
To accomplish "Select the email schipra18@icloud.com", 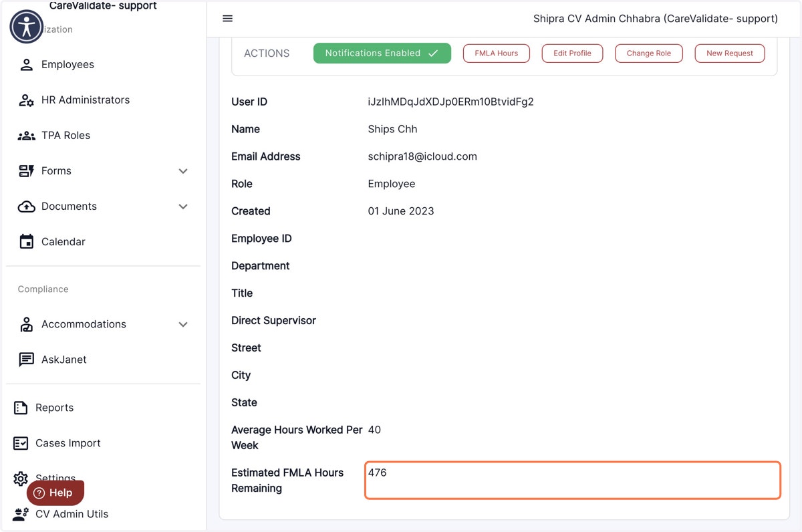I will (422, 156).
